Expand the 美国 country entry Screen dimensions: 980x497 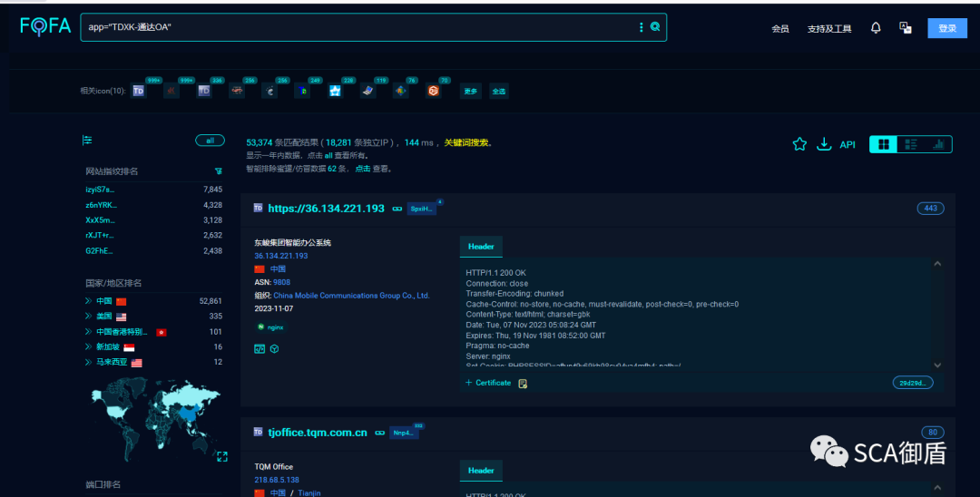click(88, 317)
